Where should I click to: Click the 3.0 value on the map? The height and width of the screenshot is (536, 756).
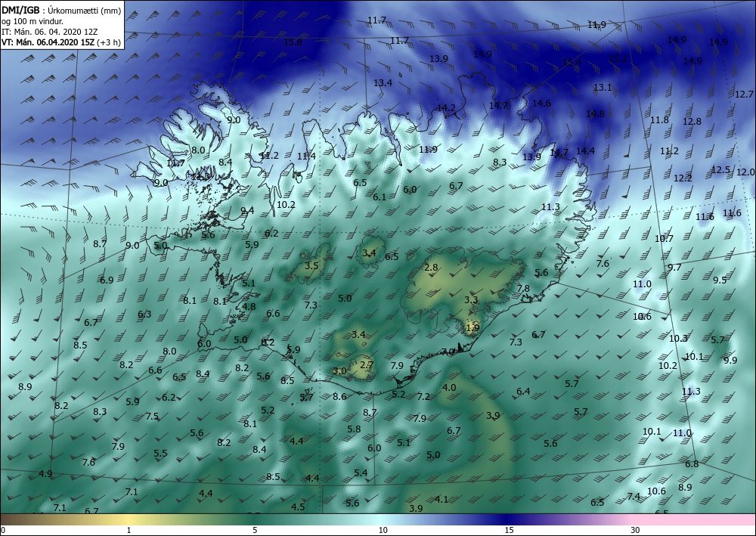pyautogui.click(x=339, y=371)
